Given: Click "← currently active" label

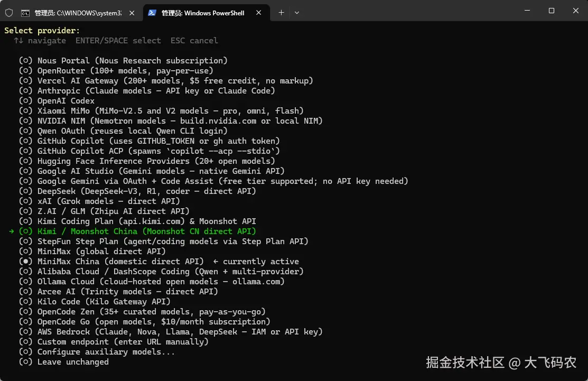Looking at the screenshot, I should click(x=256, y=262).
